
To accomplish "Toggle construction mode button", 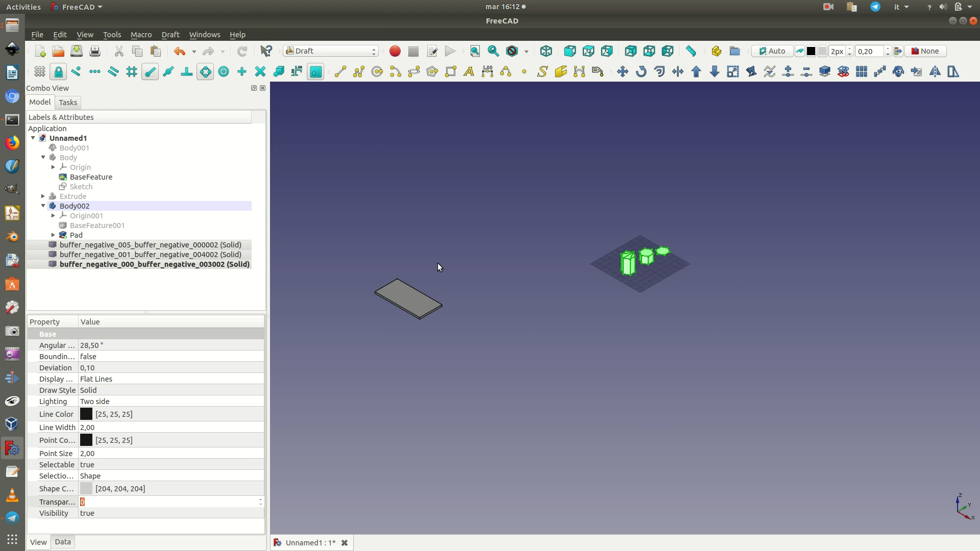I will 800,51.
